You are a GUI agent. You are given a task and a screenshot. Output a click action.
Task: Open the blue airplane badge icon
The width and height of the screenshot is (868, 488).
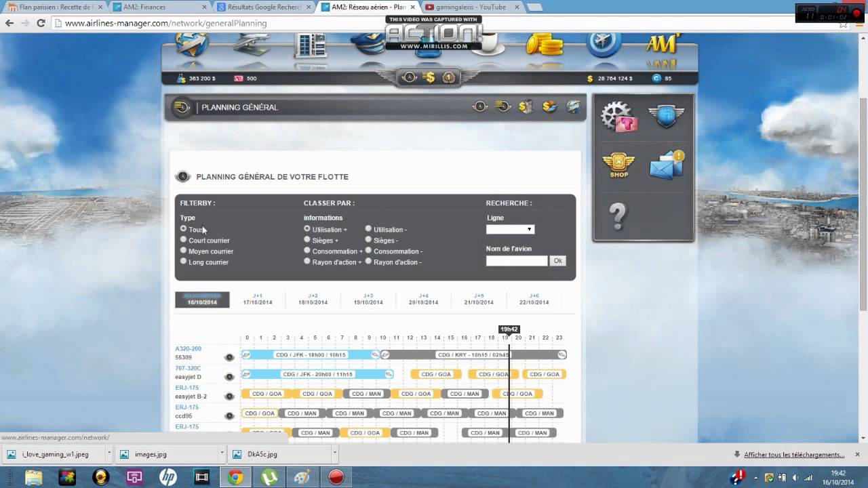point(603,45)
